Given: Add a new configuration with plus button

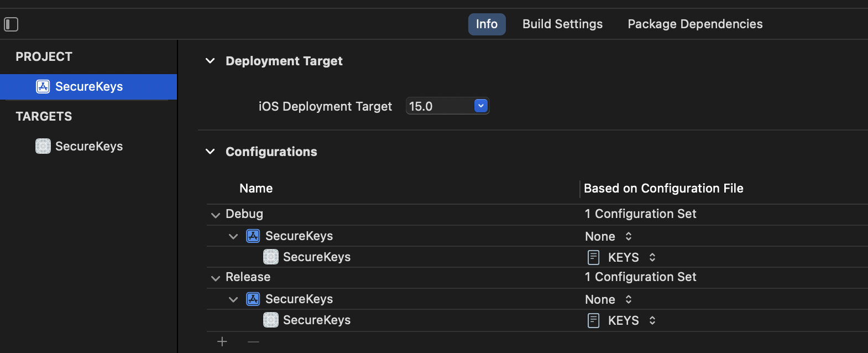Looking at the screenshot, I should pos(222,342).
